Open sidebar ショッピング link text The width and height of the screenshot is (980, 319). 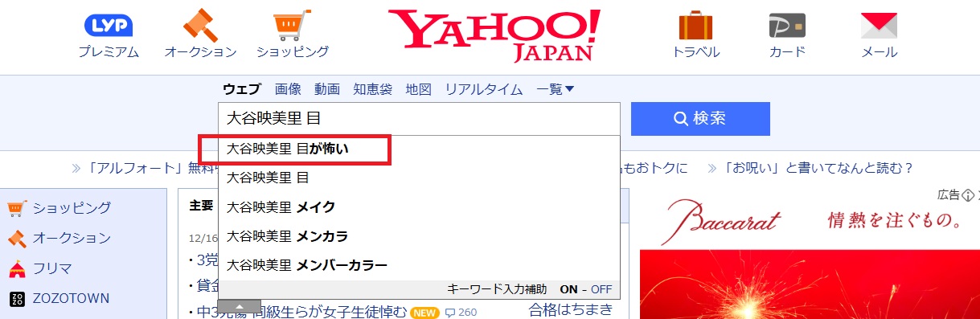[72, 208]
